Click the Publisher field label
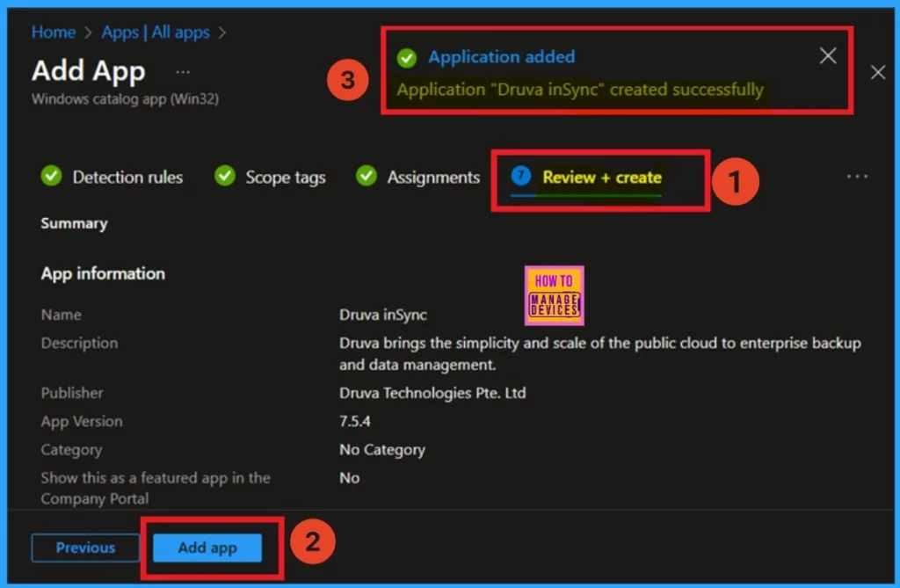Screen dimensions: 900x588 (72, 393)
